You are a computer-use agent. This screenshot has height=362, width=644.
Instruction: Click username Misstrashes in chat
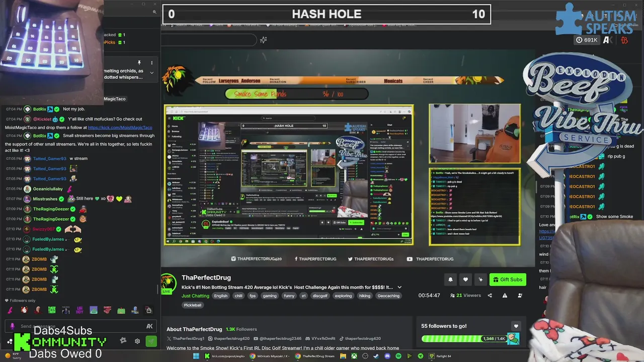45,199
